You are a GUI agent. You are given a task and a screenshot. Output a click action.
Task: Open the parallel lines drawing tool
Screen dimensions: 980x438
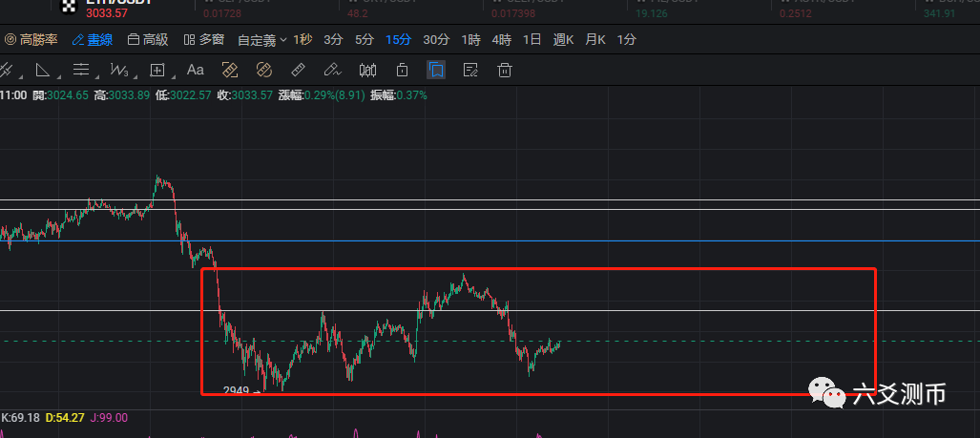point(81,70)
